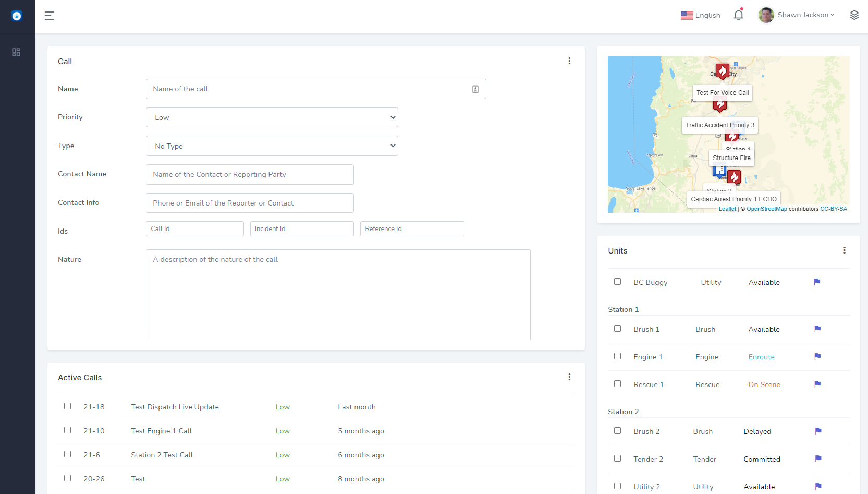Select the checkbox for call 21-18
The image size is (868, 494).
pos(67,406)
